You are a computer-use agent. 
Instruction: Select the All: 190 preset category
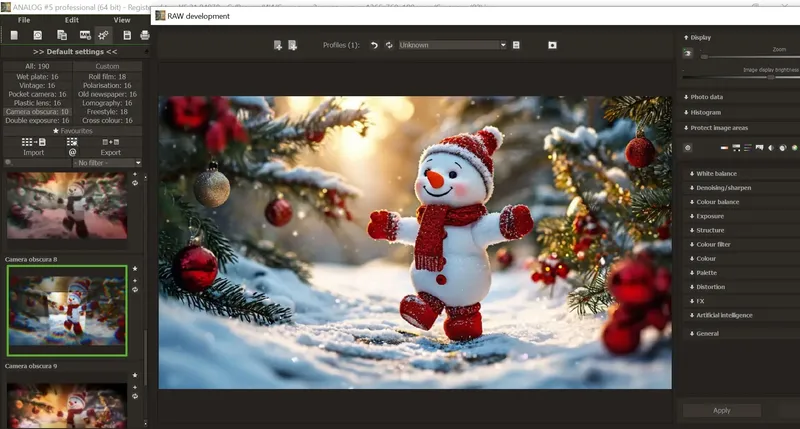pyautogui.click(x=37, y=66)
